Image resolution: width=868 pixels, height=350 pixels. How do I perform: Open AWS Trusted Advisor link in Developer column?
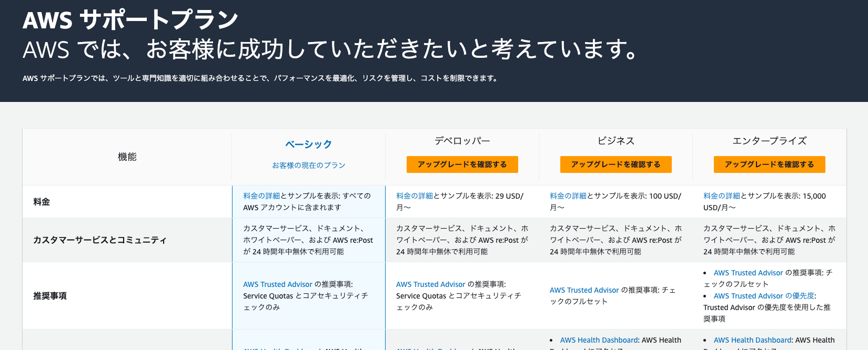point(431,284)
